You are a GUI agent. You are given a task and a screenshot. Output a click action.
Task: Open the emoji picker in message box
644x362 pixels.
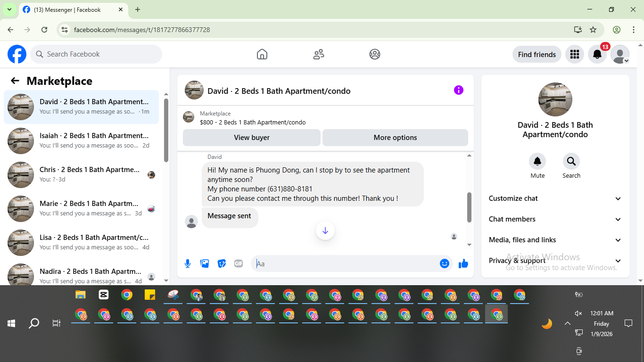click(x=445, y=263)
